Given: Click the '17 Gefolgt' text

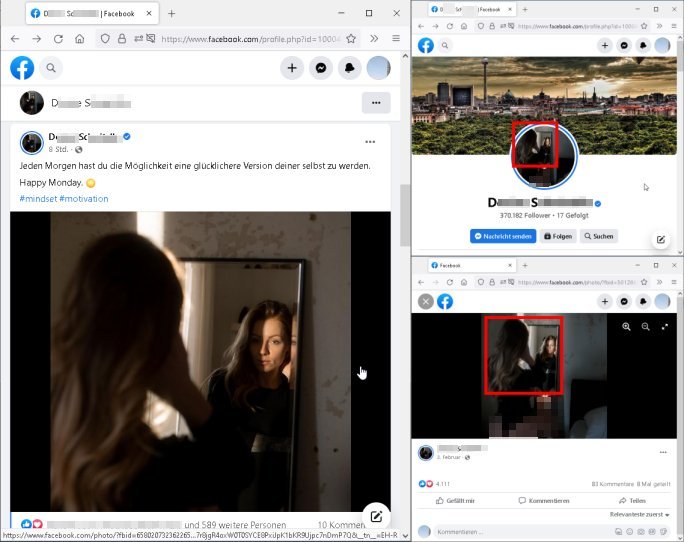Looking at the screenshot, I should [x=572, y=215].
